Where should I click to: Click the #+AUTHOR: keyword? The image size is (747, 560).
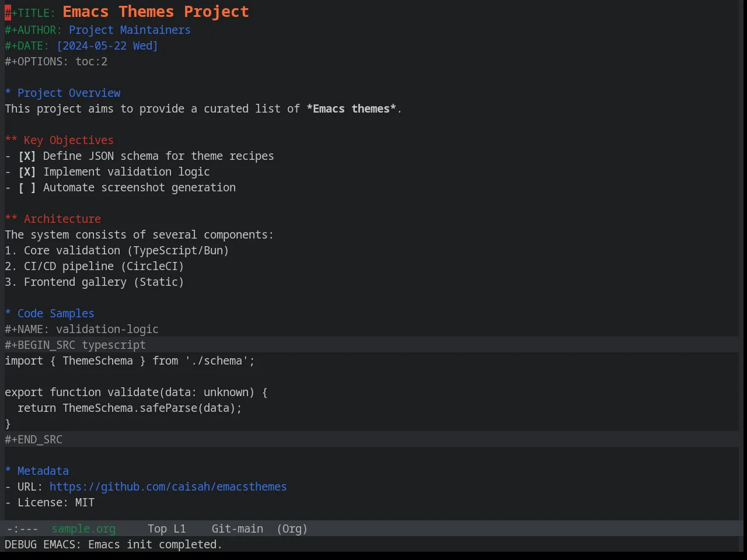[x=33, y=30]
